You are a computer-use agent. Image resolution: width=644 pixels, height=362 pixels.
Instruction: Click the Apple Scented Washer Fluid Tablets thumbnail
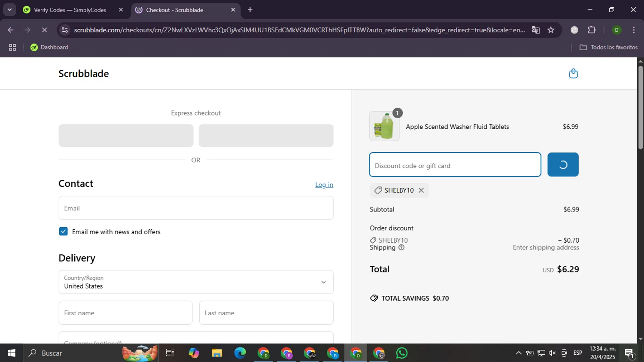point(384,126)
